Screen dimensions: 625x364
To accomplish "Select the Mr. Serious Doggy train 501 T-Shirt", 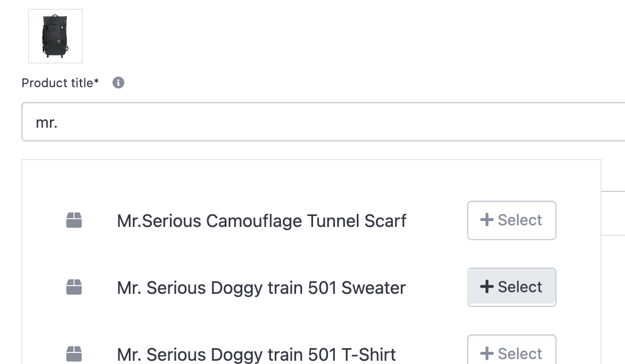I will pos(512,350).
